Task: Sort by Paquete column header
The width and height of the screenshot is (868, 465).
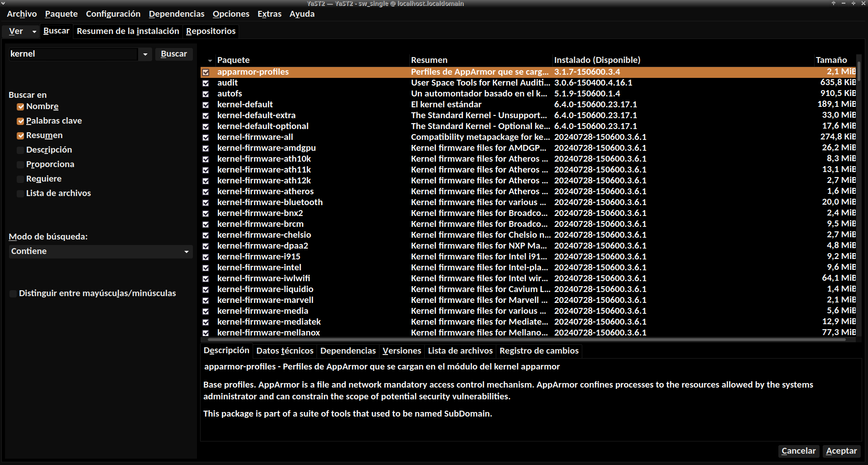Action: point(312,60)
